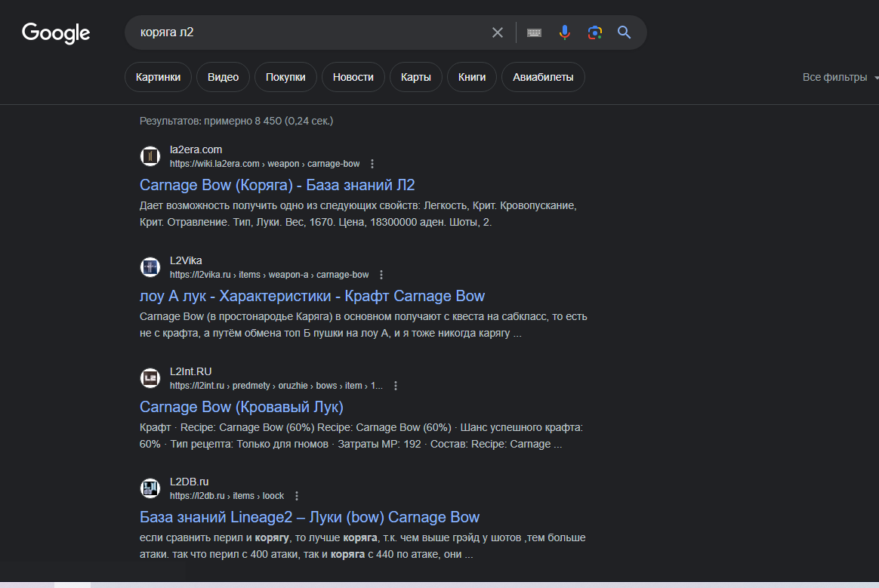The height and width of the screenshot is (588, 879).
Task: Click the Google logo
Action: pyautogui.click(x=56, y=33)
